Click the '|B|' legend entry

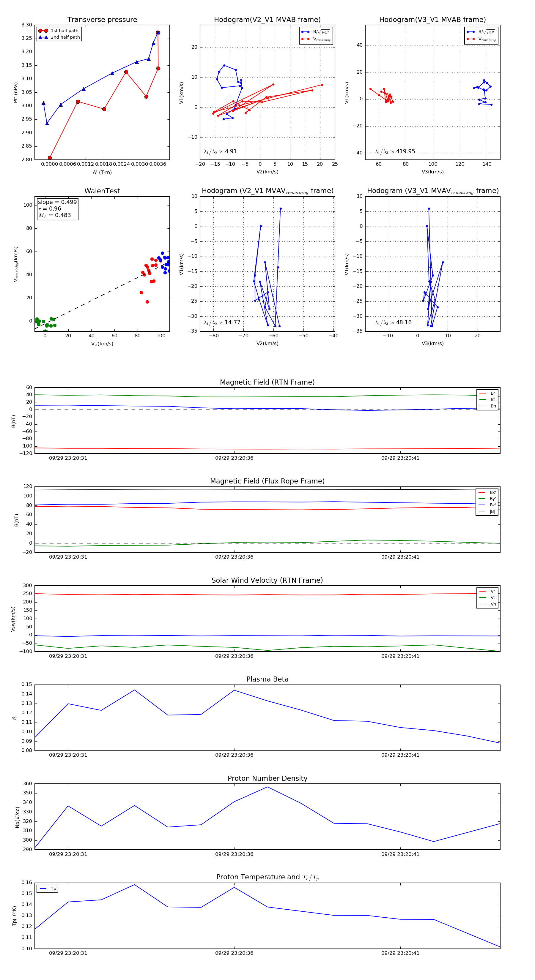tap(487, 511)
